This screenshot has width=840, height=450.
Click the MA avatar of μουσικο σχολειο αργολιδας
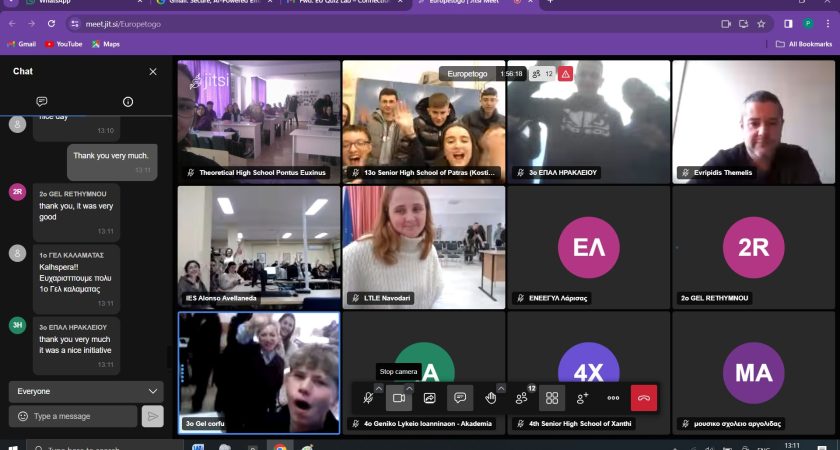754,373
